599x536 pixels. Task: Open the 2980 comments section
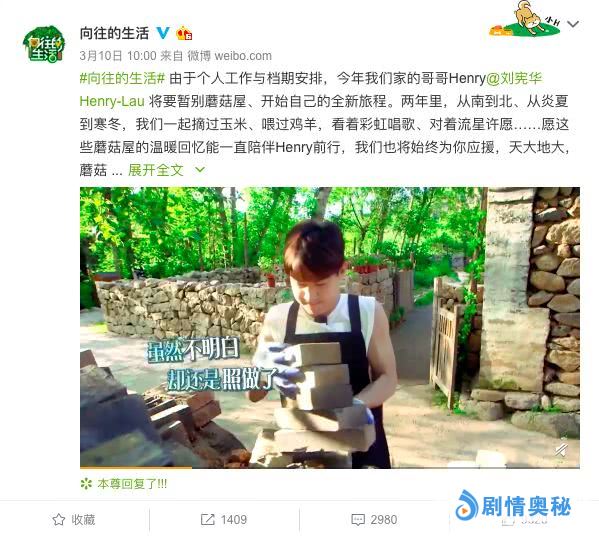point(374,520)
